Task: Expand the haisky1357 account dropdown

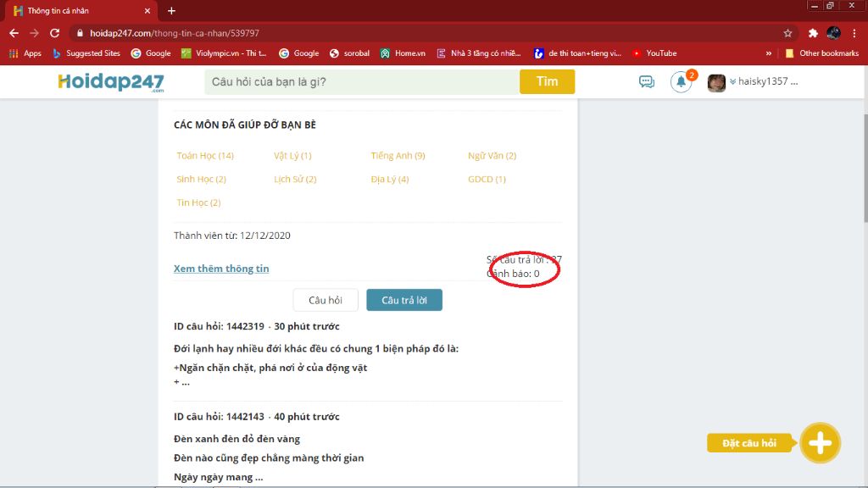Action: pyautogui.click(x=764, y=81)
